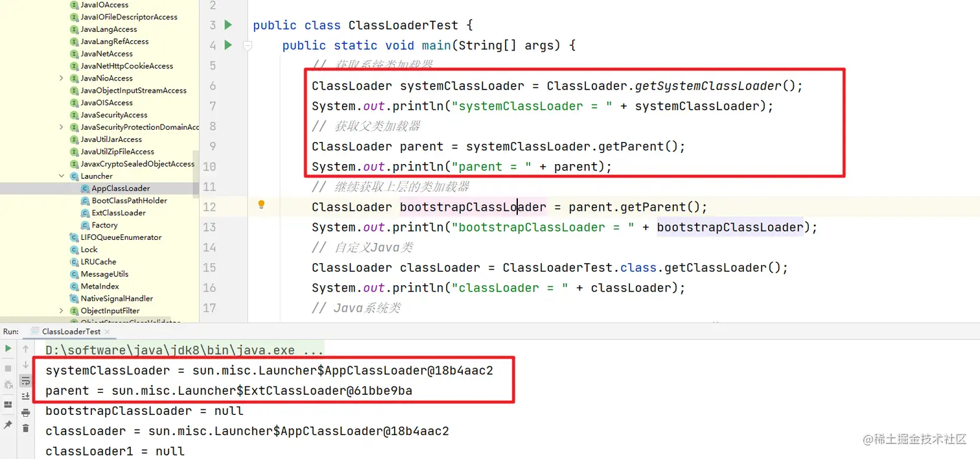Click ClassLoaderTest class name on line 3

click(x=404, y=25)
